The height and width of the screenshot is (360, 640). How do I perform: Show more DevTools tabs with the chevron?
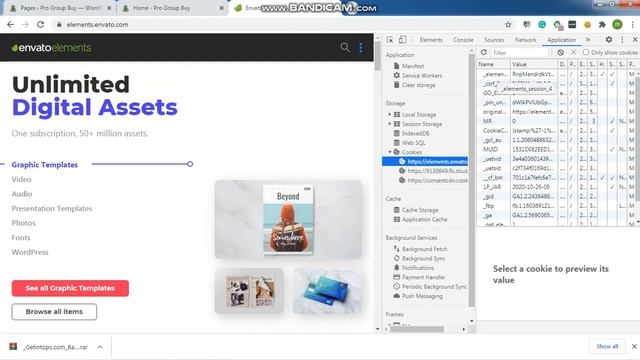click(588, 40)
